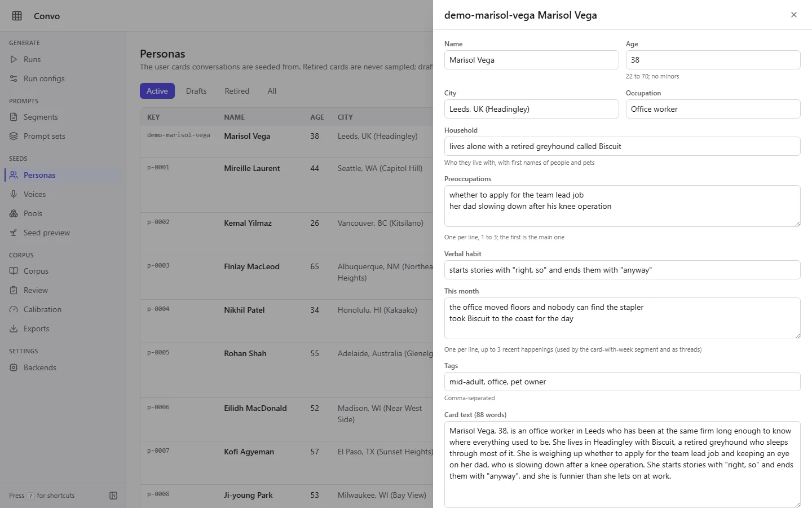The height and width of the screenshot is (508, 812).
Task: Click the Run configs sliders icon
Action: click(14, 78)
